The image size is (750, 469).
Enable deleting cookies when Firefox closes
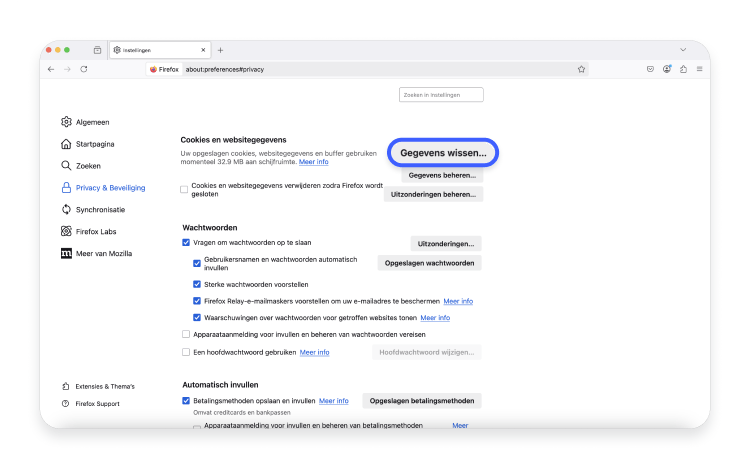(x=185, y=189)
